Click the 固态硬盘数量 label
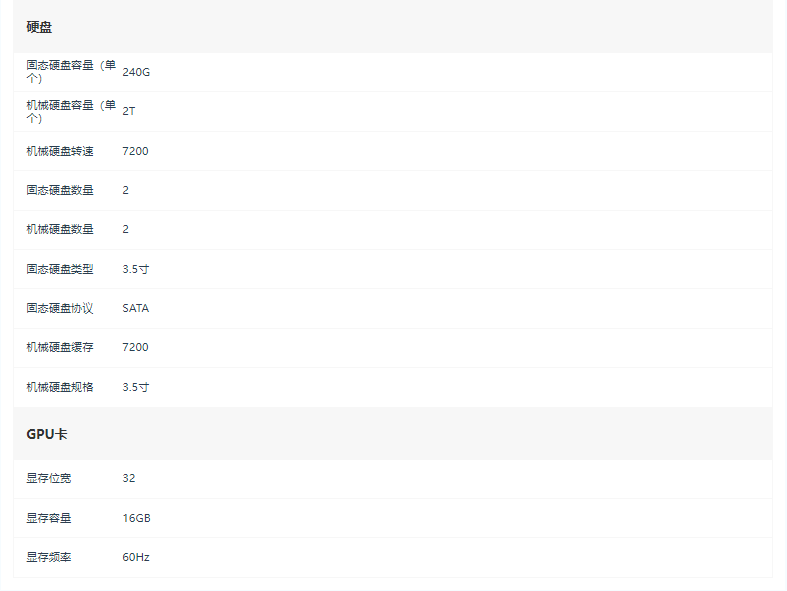The height and width of the screenshot is (591, 787). 60,190
